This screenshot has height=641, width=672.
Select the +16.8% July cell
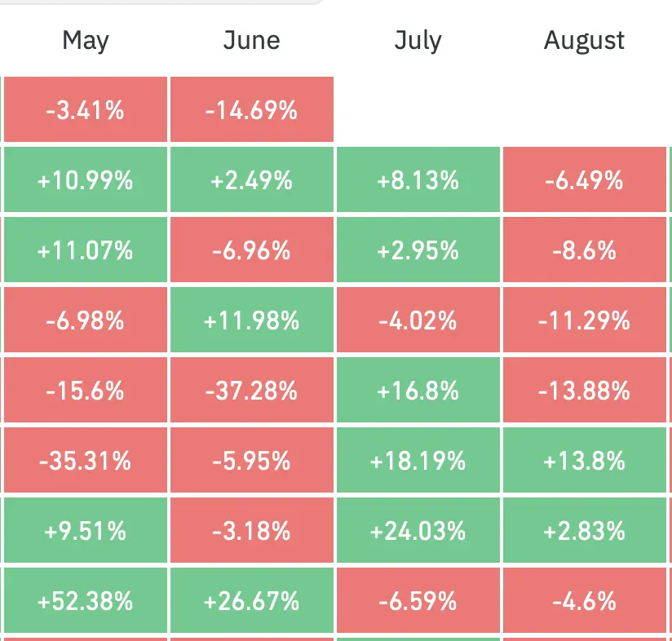tap(418, 390)
